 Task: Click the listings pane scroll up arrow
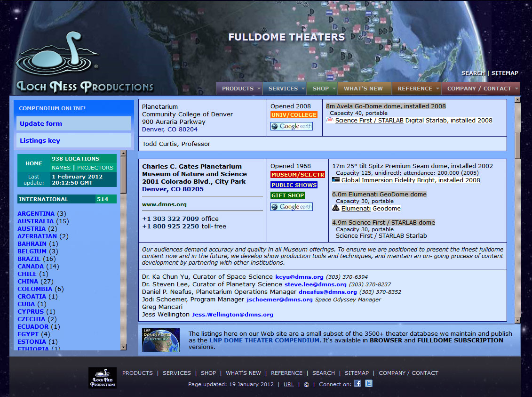pos(517,100)
